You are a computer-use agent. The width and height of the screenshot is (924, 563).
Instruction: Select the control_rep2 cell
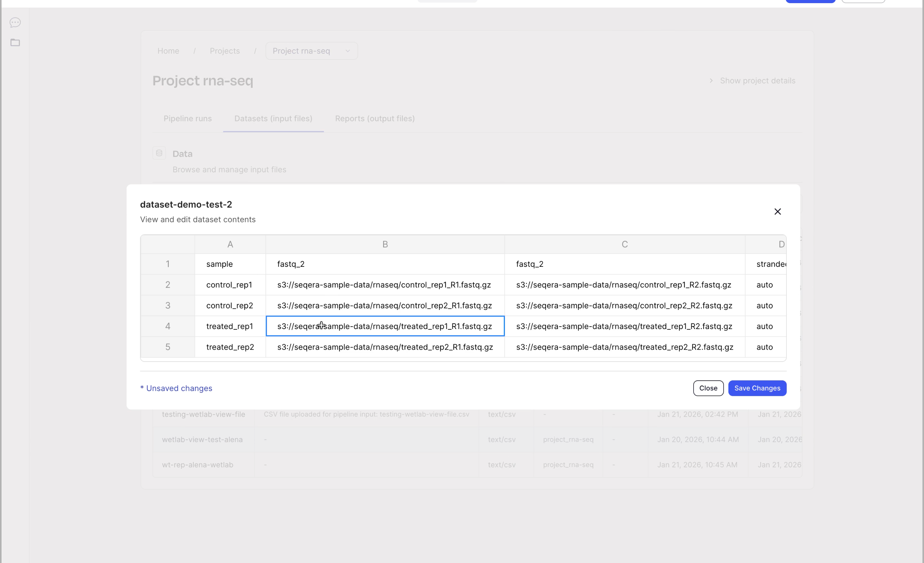click(230, 306)
